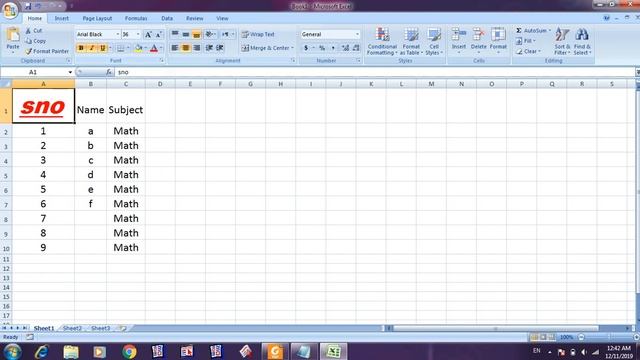
Task: Click the Increase Indent icon
Action: (x=220, y=48)
